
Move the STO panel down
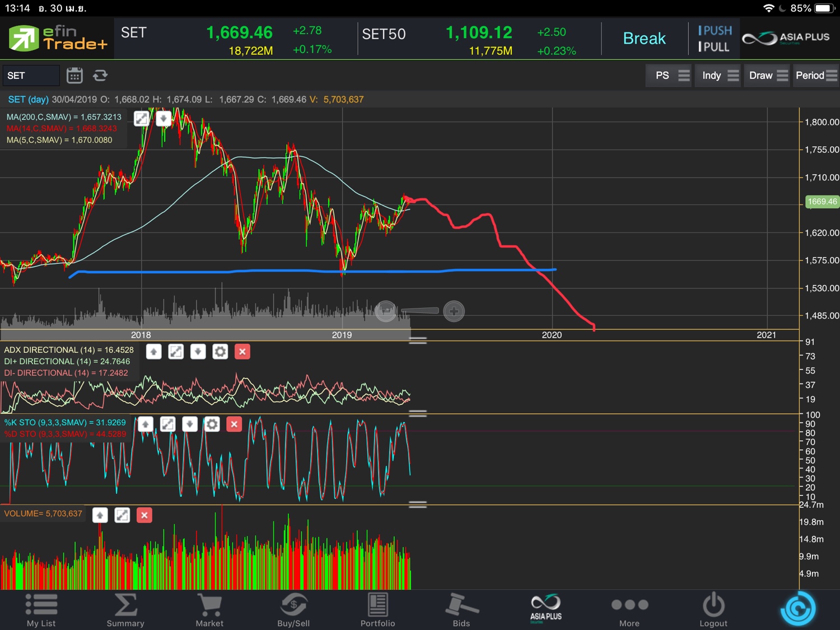point(190,424)
